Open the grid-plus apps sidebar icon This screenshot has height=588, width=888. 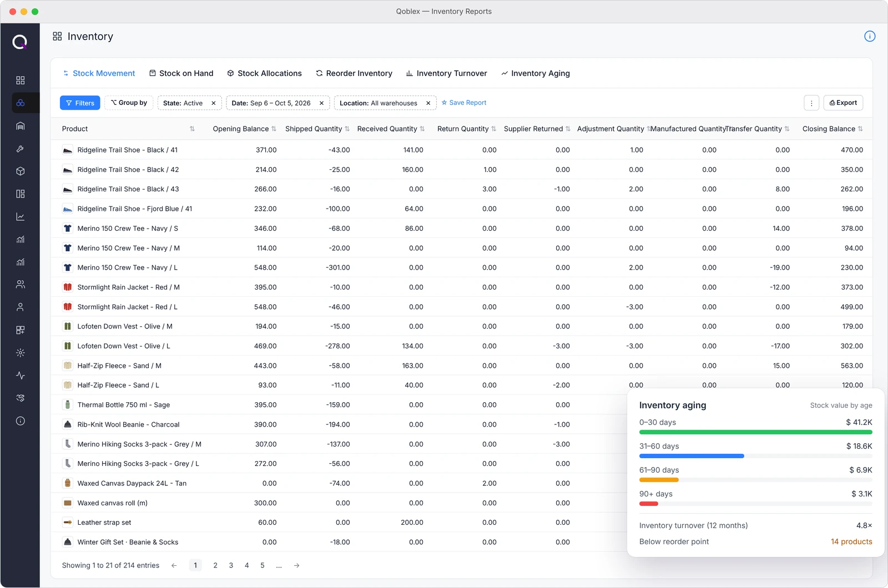(x=21, y=330)
